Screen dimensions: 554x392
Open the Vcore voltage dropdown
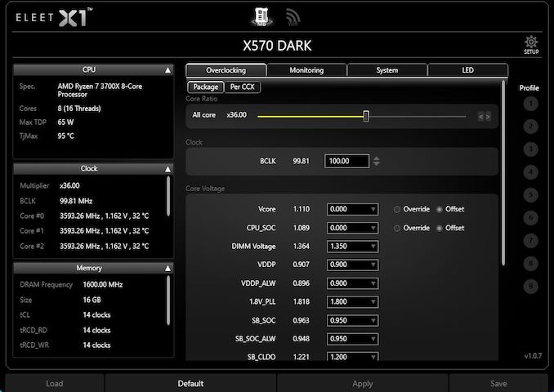[353, 209]
